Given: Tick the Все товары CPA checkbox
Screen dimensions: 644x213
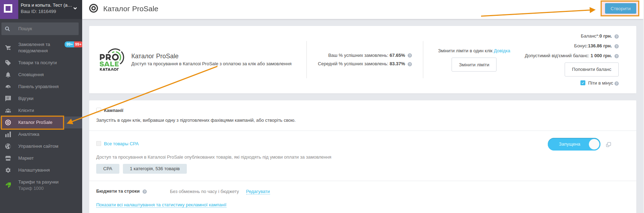Looking at the screenshot, I should point(99,144).
